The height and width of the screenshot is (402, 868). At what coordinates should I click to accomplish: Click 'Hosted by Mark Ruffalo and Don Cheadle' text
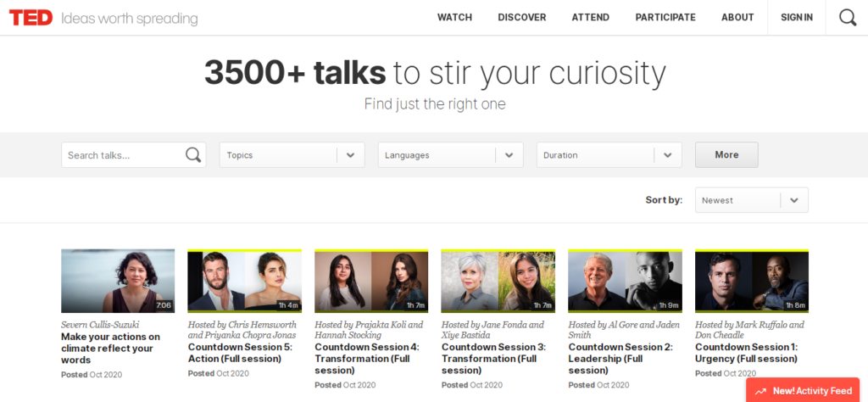[x=749, y=330]
